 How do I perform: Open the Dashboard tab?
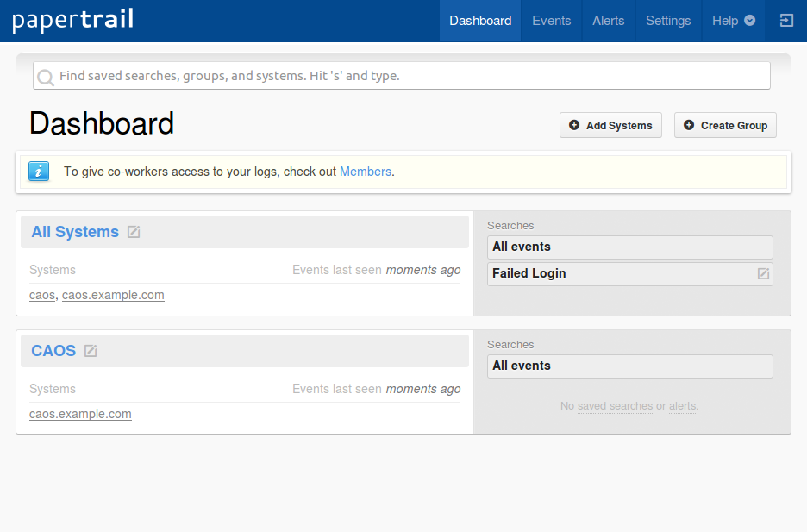pyautogui.click(x=480, y=21)
